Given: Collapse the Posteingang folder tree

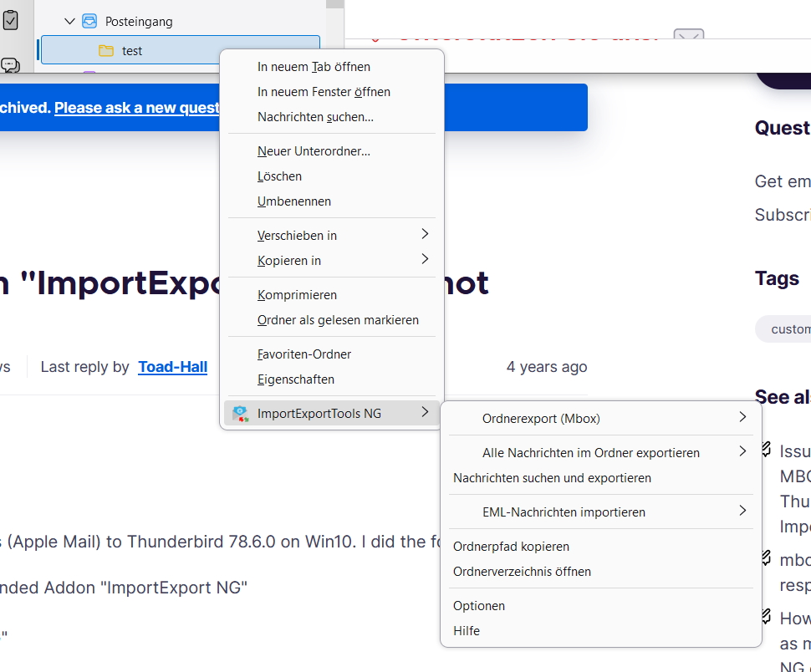Looking at the screenshot, I should pos(69,21).
